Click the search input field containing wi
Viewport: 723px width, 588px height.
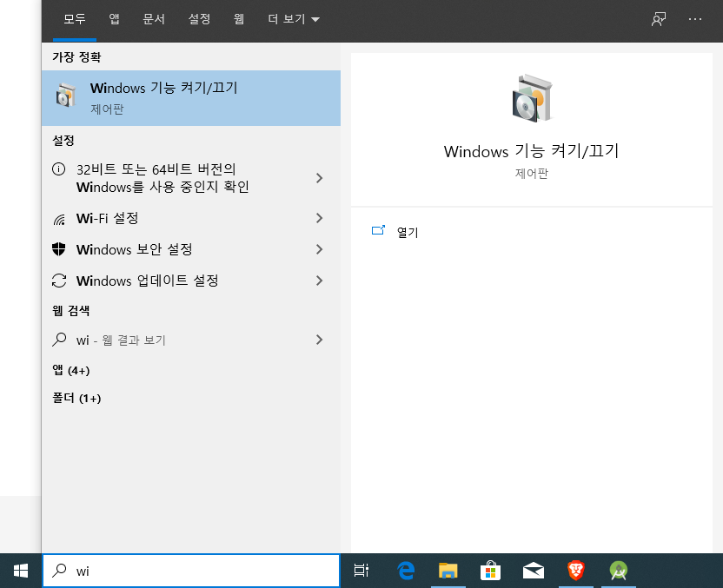tap(191, 571)
